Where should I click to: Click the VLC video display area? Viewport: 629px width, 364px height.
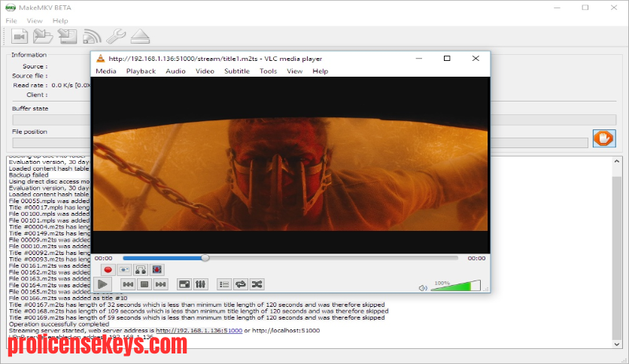[x=290, y=165]
